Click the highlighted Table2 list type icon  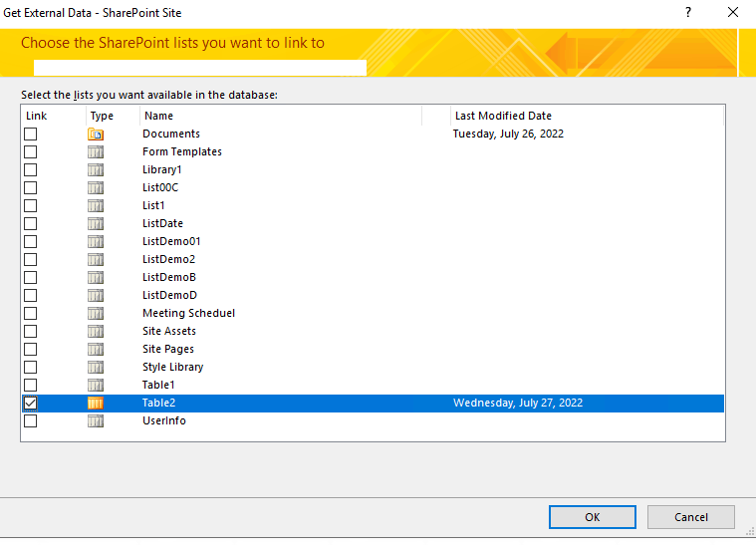(x=96, y=404)
